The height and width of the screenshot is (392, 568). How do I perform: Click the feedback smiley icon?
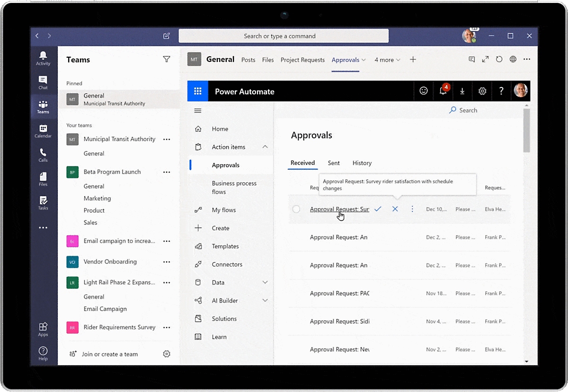[x=424, y=91]
